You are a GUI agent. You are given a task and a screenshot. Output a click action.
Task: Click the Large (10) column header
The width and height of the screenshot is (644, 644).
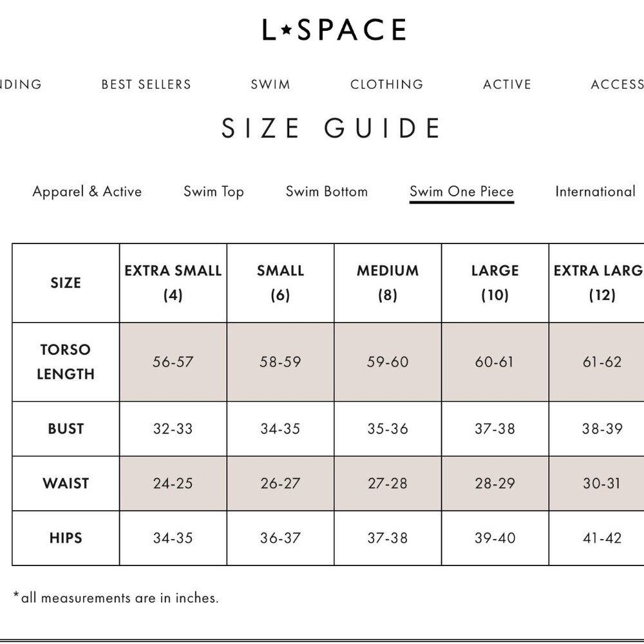click(x=495, y=283)
